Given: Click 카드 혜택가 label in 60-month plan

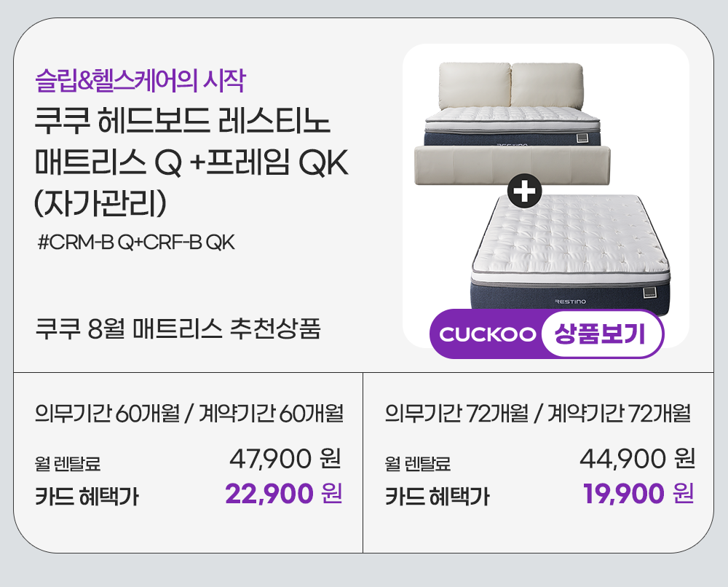Looking at the screenshot, I should (87, 497).
